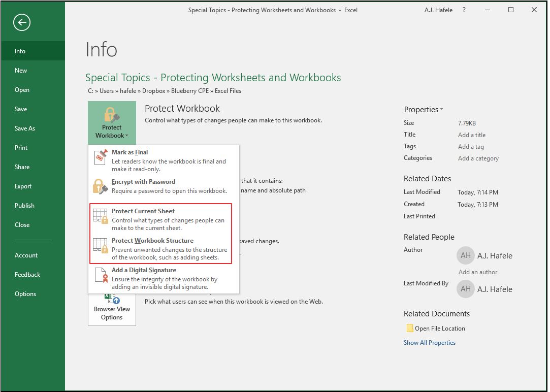This screenshot has height=392, width=550.
Task: Select the Info tab in sidebar
Action: pos(33,51)
